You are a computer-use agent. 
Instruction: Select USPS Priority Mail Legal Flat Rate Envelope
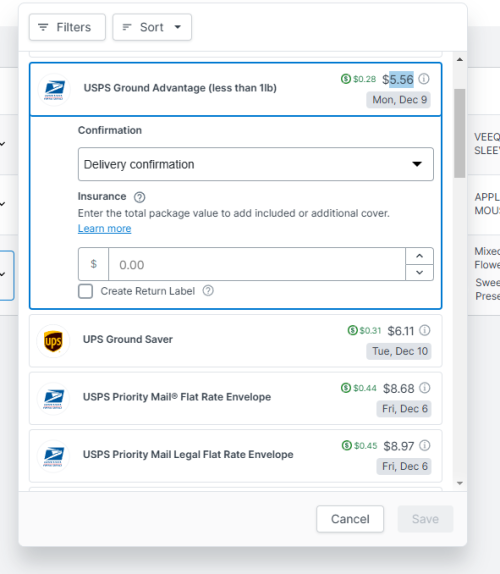coord(235,456)
